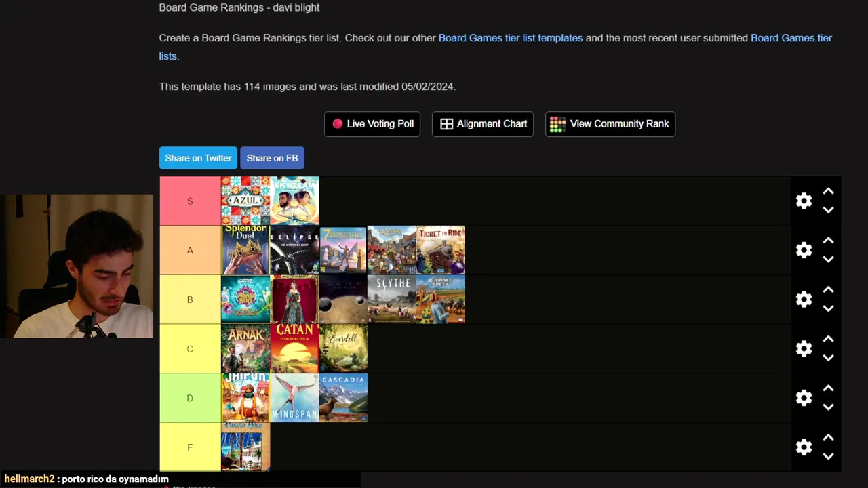This screenshot has height=488, width=868.
Task: Select the Catan game thumbnail
Action: tap(294, 348)
